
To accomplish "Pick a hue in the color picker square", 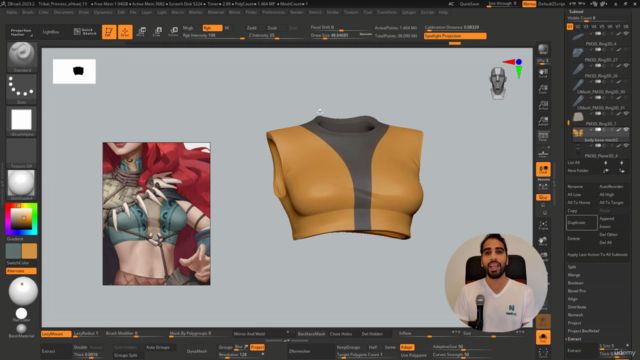I will (x=22, y=219).
